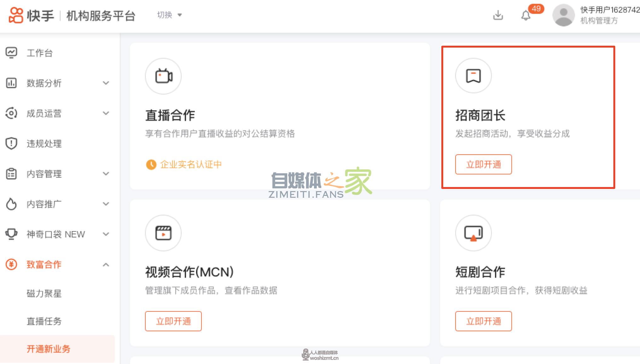Screen dimensions: 640x364
Task: Open 工作台 in the sidebar
Action: coord(39,53)
